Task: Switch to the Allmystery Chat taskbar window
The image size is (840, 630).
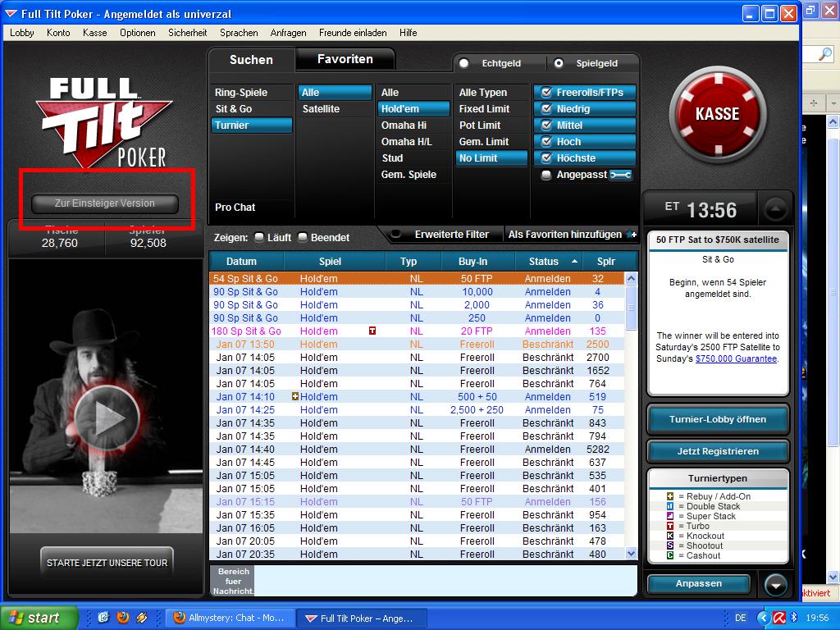Action: [x=231, y=618]
